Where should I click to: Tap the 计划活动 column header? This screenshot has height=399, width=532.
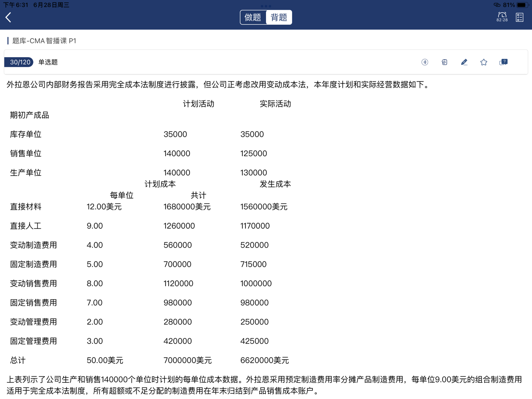(x=198, y=104)
